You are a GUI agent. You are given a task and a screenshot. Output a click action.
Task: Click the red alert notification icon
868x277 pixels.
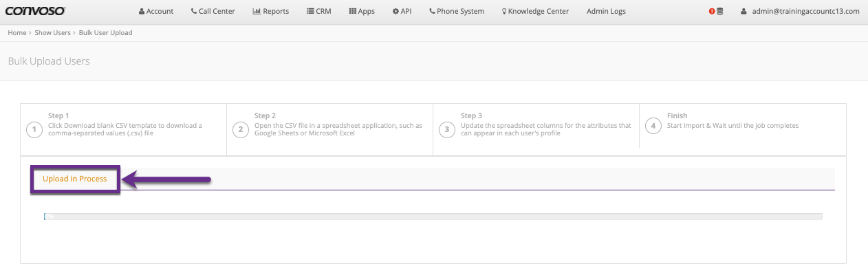point(712,12)
